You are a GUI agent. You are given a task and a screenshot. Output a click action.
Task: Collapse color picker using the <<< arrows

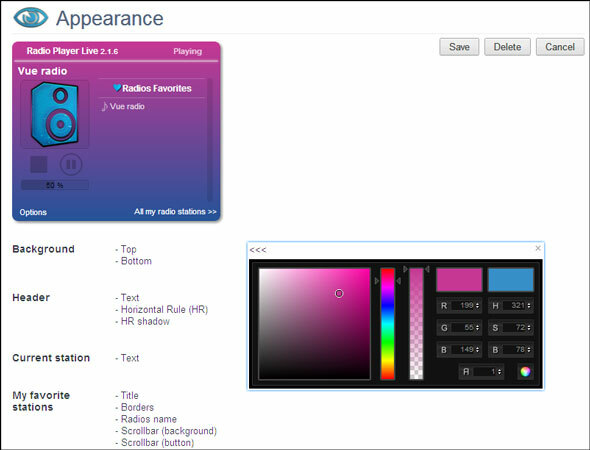pyautogui.click(x=258, y=250)
